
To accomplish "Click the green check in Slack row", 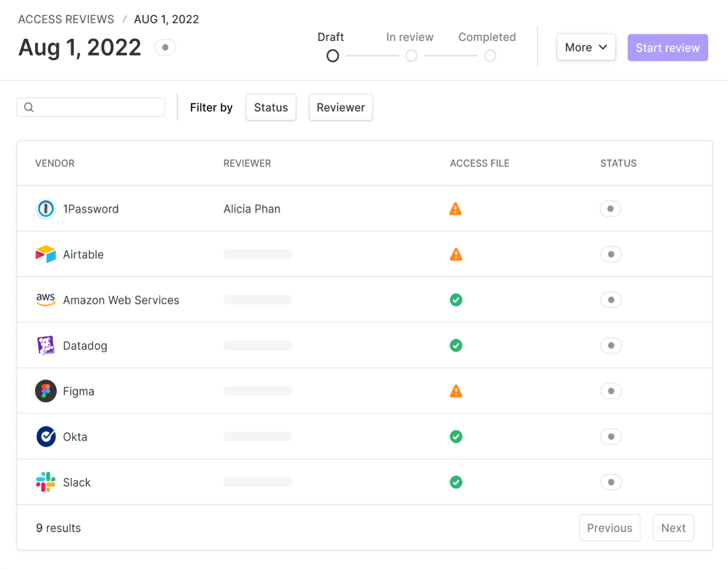I will click(x=456, y=482).
